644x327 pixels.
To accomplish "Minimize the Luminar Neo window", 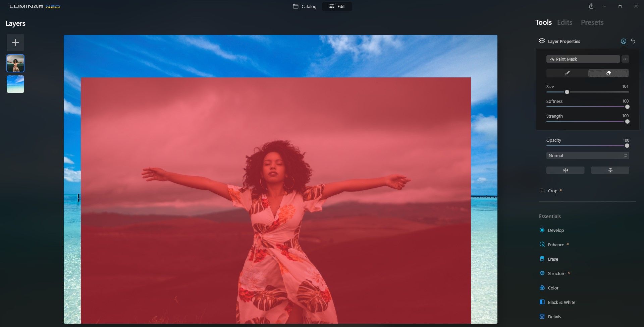I will coord(604,6).
